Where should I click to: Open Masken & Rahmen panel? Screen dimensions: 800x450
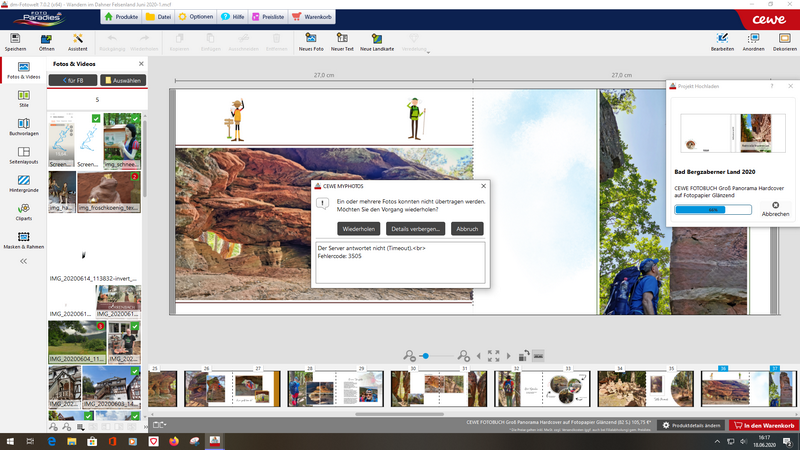[x=24, y=238]
